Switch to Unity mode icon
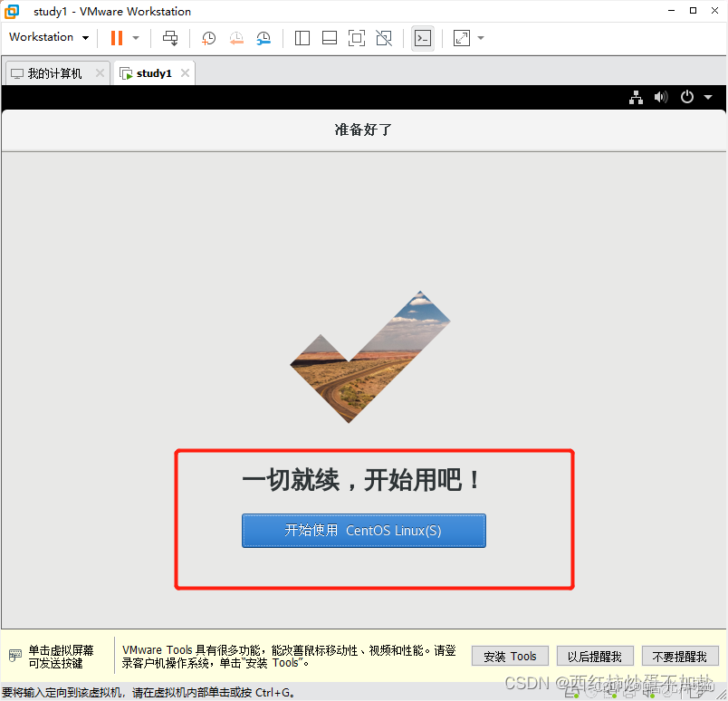 tap(384, 38)
